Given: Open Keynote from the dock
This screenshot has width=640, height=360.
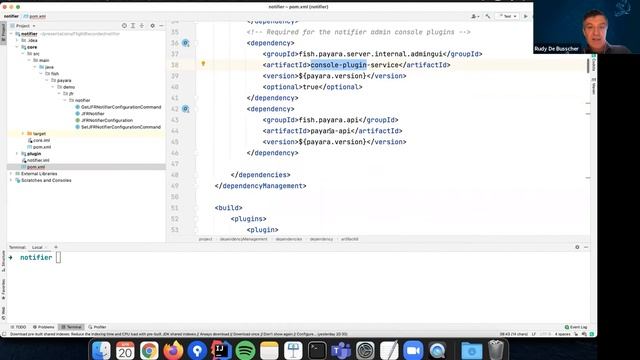Looking at the screenshot, I should coord(293,350).
